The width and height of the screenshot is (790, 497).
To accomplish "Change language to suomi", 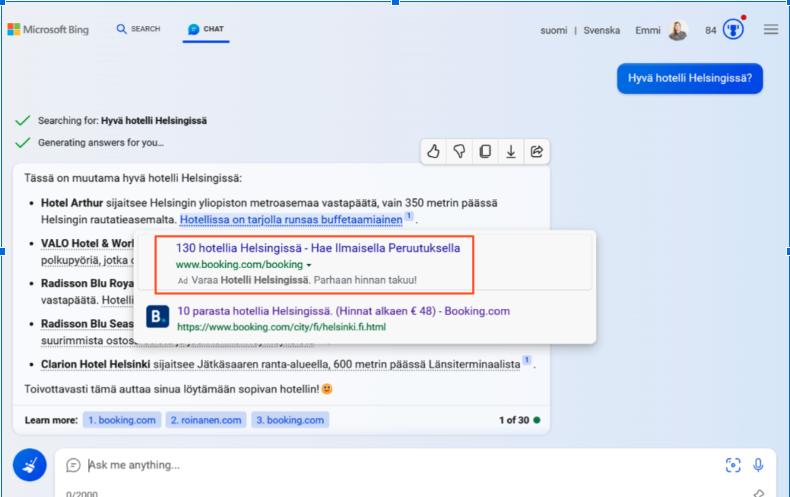I will [554, 30].
